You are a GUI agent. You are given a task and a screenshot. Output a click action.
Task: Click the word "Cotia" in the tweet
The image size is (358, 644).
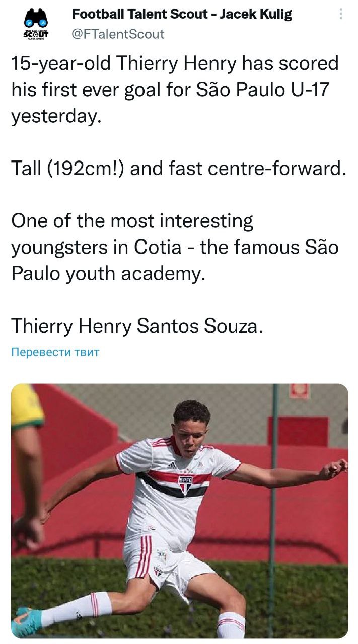tap(157, 247)
